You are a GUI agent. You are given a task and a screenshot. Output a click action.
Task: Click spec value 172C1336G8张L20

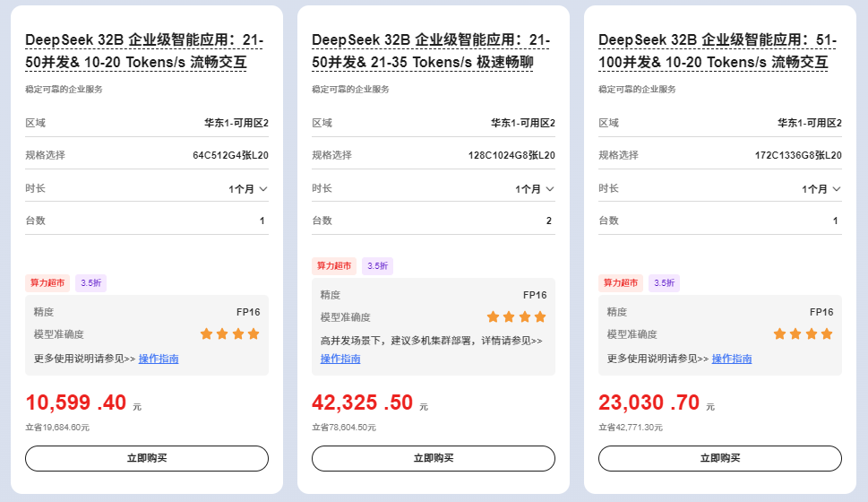tap(798, 155)
